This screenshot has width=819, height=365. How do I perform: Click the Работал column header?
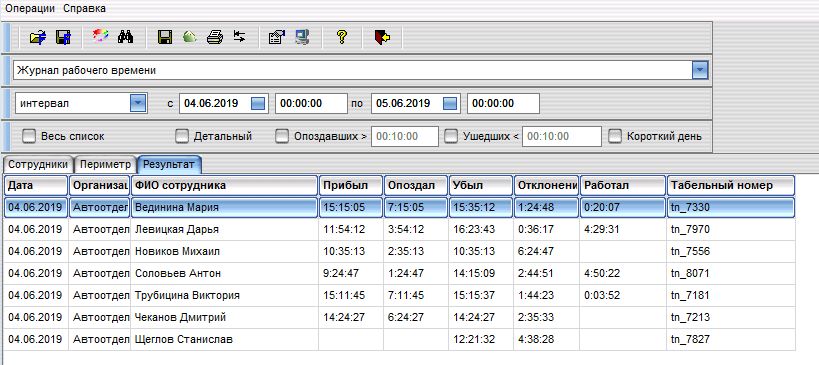623,185
